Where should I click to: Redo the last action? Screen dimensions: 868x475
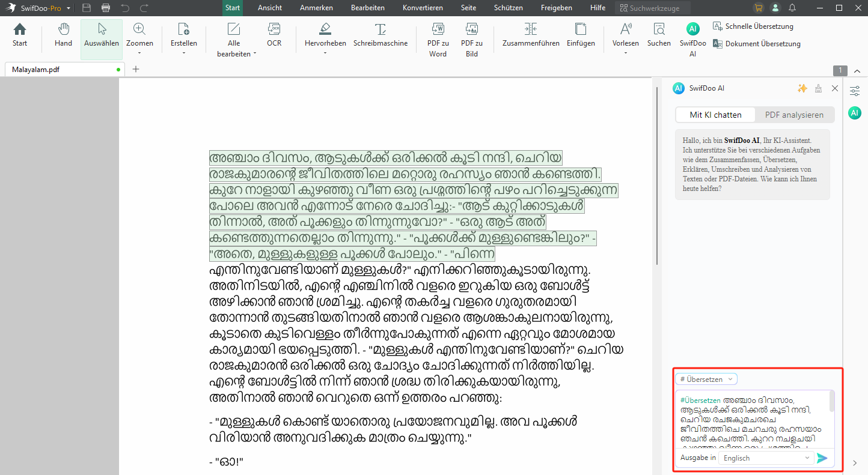144,8
